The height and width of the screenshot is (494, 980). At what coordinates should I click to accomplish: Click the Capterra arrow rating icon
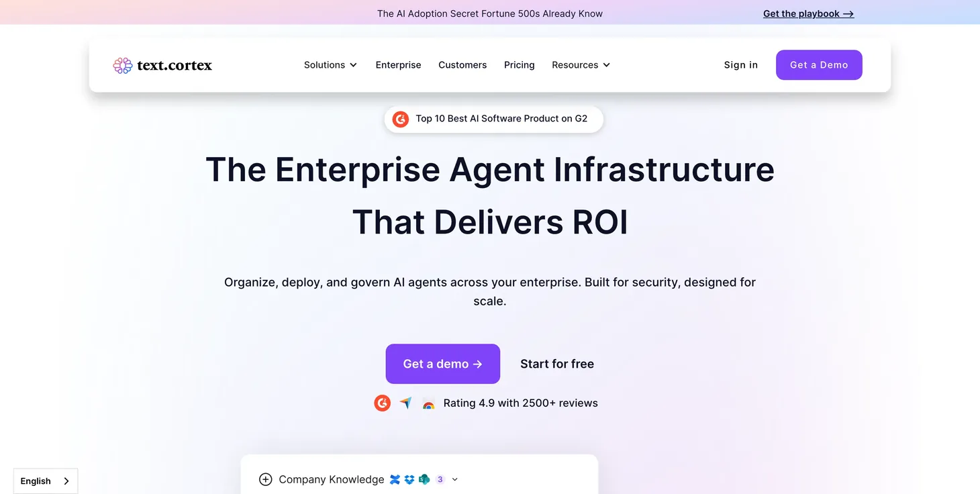(x=405, y=403)
